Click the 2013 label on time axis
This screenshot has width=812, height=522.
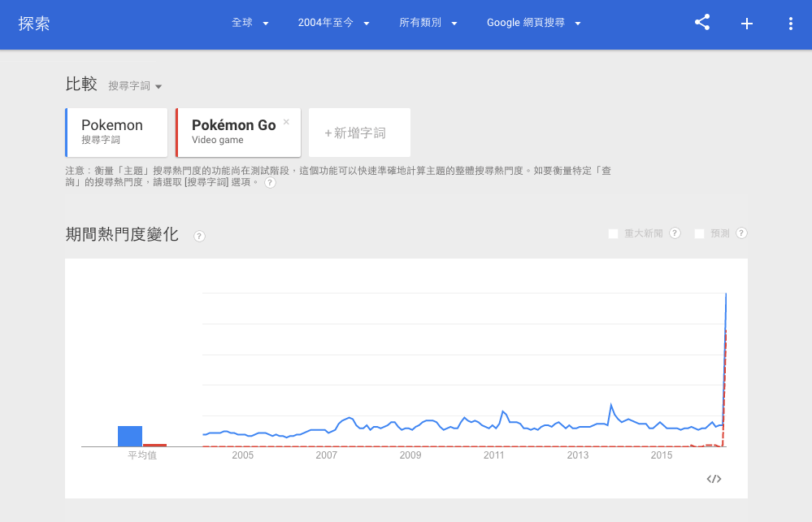(578, 455)
